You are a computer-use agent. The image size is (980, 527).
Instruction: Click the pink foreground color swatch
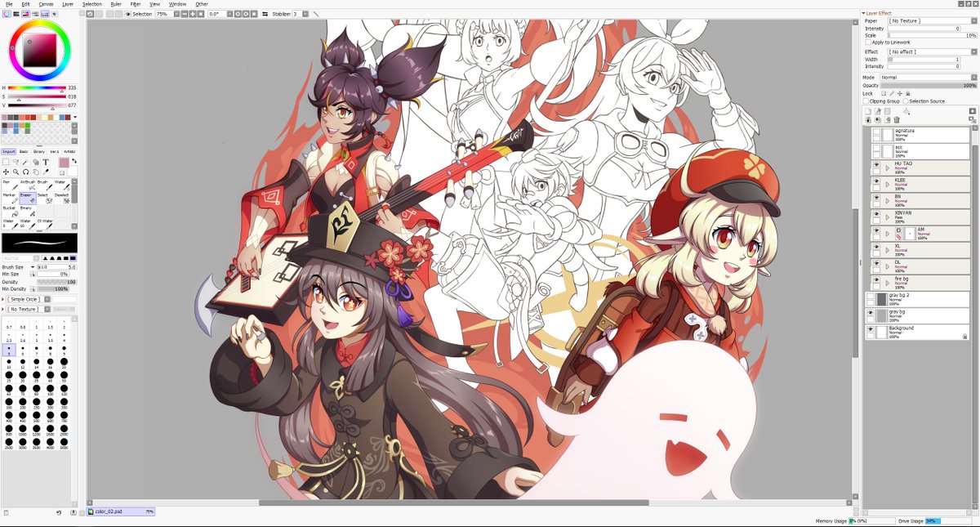pyautogui.click(x=63, y=163)
